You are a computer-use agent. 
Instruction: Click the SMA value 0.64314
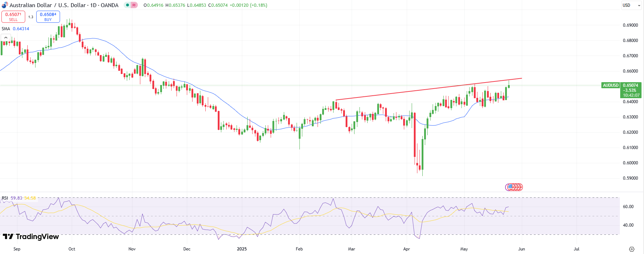21,29
